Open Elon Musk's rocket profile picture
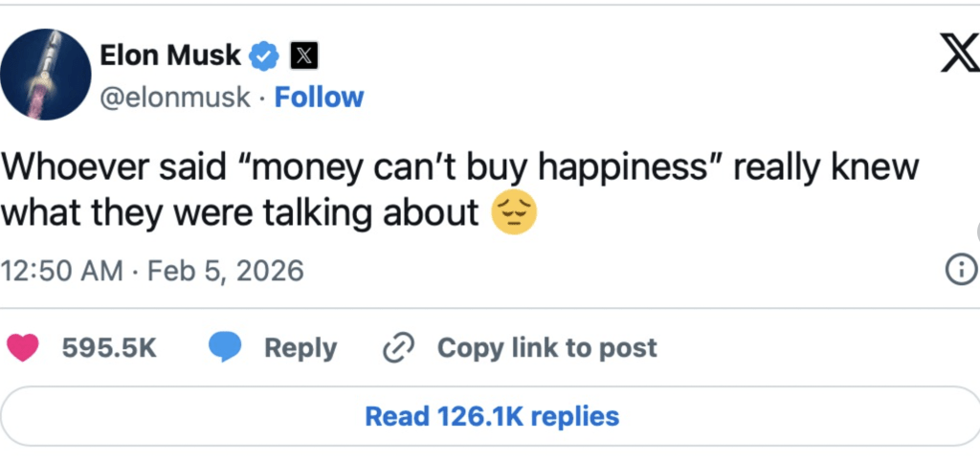Image resolution: width=980 pixels, height=462 pixels. coord(45,75)
